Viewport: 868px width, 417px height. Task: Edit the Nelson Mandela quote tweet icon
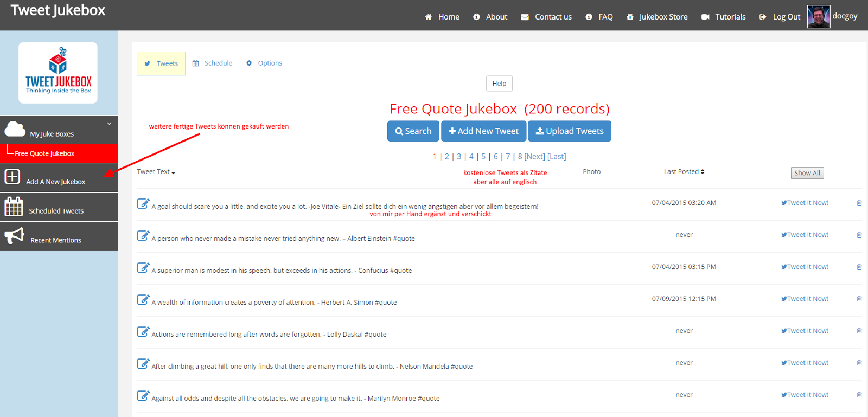click(x=143, y=363)
